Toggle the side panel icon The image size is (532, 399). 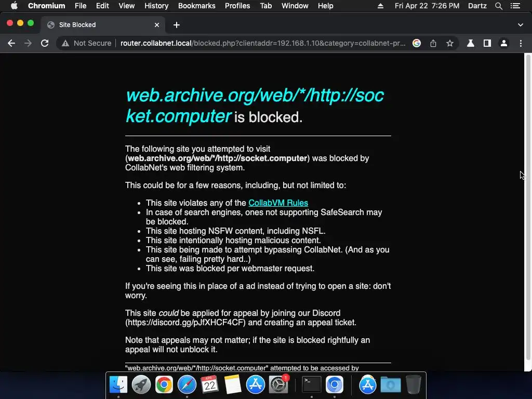point(487,43)
